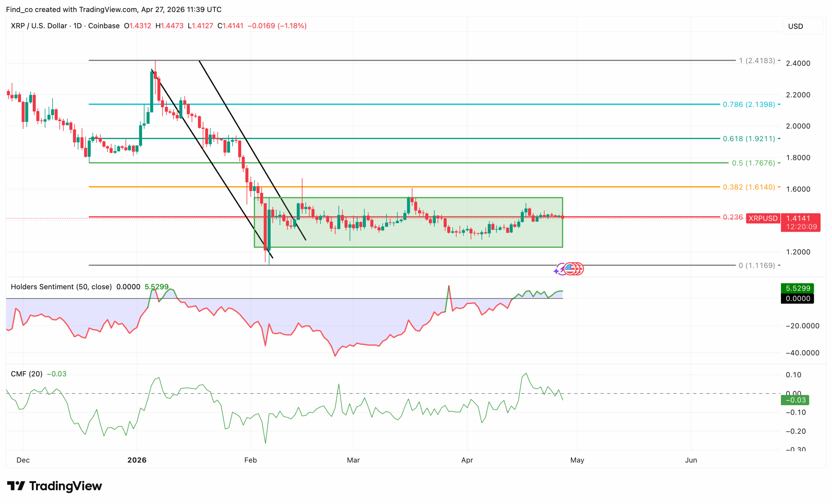832x504 pixels.
Task: Click the 0.0000 black value tag
Action: [797, 298]
